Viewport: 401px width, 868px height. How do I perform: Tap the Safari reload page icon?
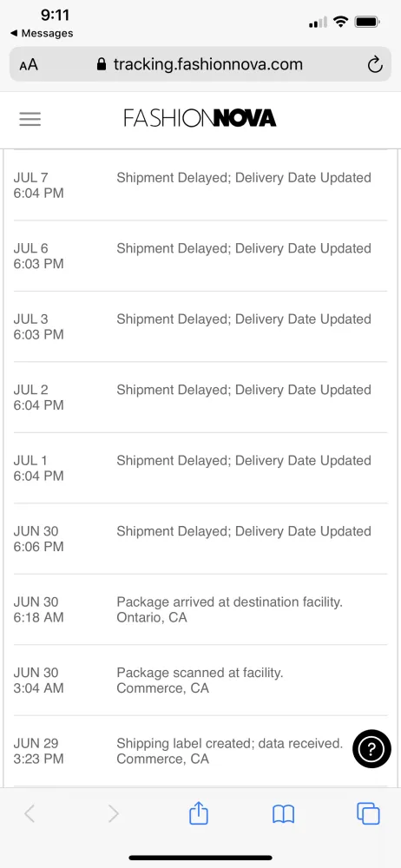click(375, 65)
